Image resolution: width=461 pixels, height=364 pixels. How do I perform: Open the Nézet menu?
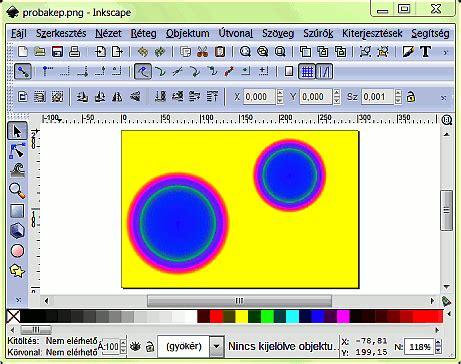[108, 33]
